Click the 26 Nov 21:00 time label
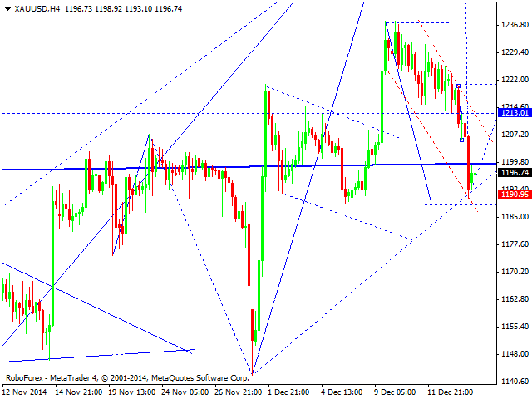The width and height of the screenshot is (532, 399). [239, 392]
